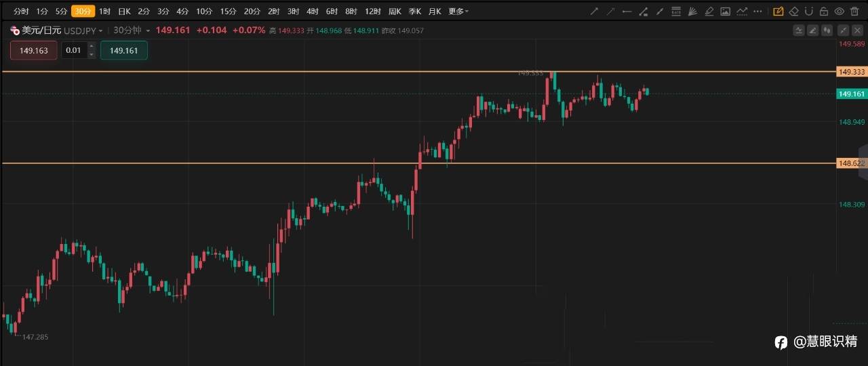Screen dimensions: 868x366
Task: Click the green buy price 149.161 button
Action: 123,51
